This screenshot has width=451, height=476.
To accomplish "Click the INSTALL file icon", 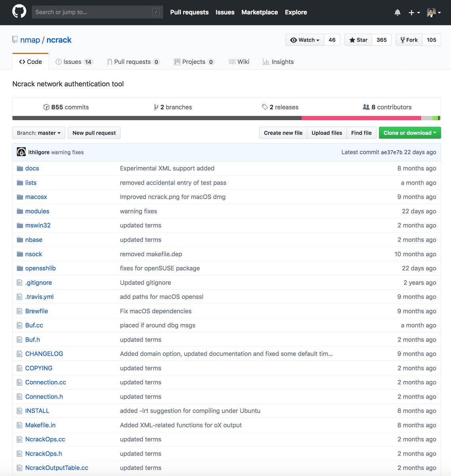I will (19, 411).
